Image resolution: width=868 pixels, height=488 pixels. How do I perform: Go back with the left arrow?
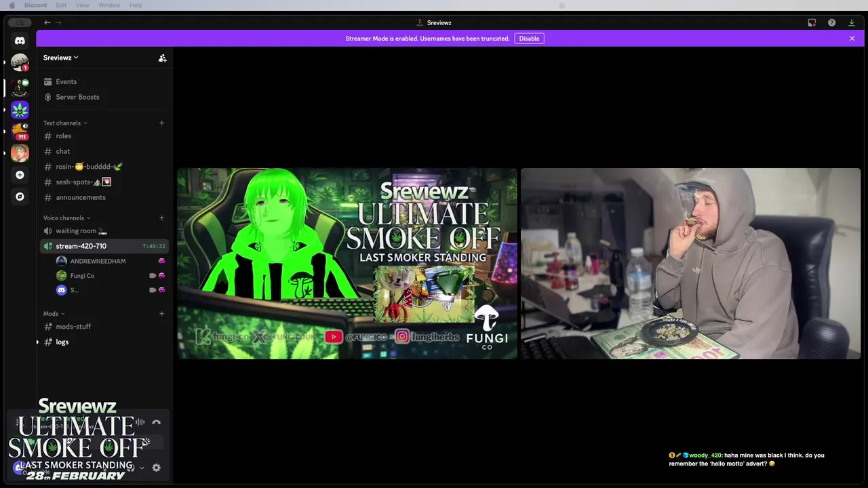click(x=47, y=22)
